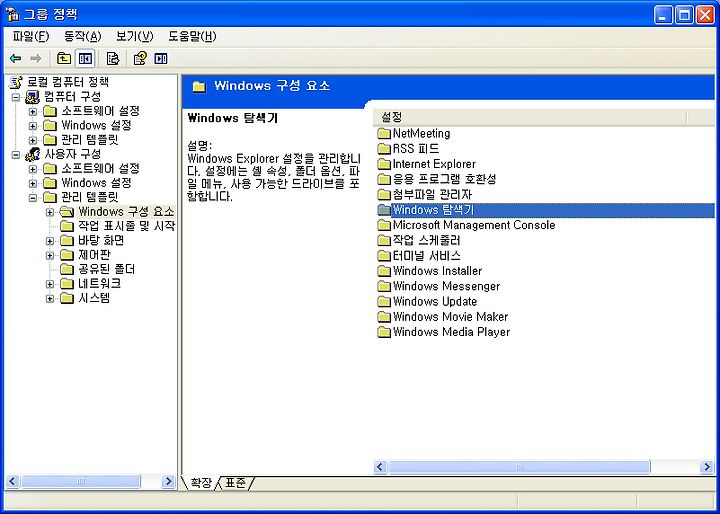
Task: Click Windows Media Player entry text
Action: pyautogui.click(x=451, y=332)
